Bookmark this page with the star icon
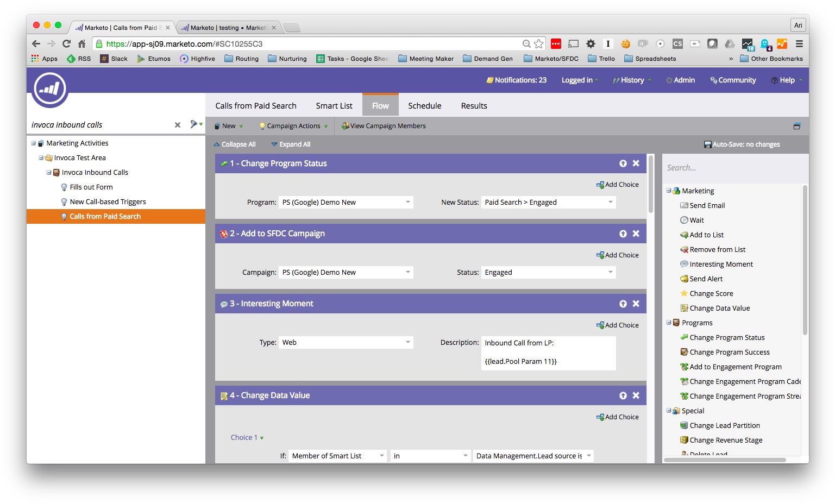The height and width of the screenshot is (504, 835). pos(539,44)
